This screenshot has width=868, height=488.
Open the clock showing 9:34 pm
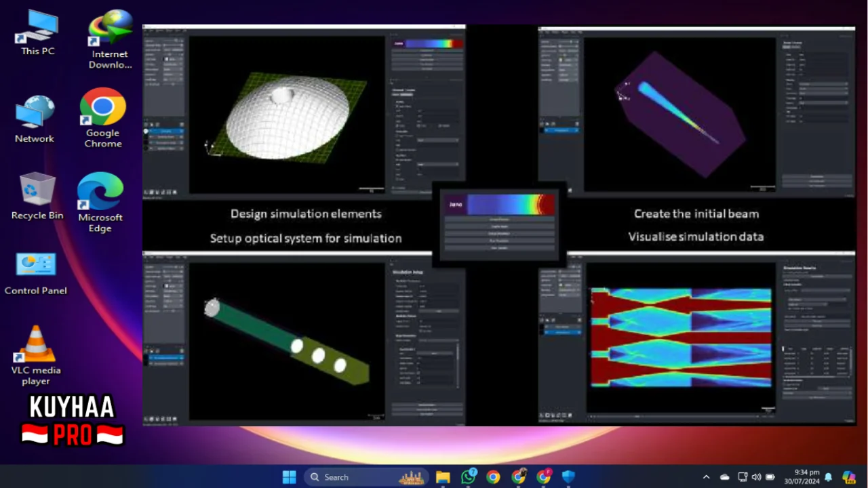tap(802, 477)
